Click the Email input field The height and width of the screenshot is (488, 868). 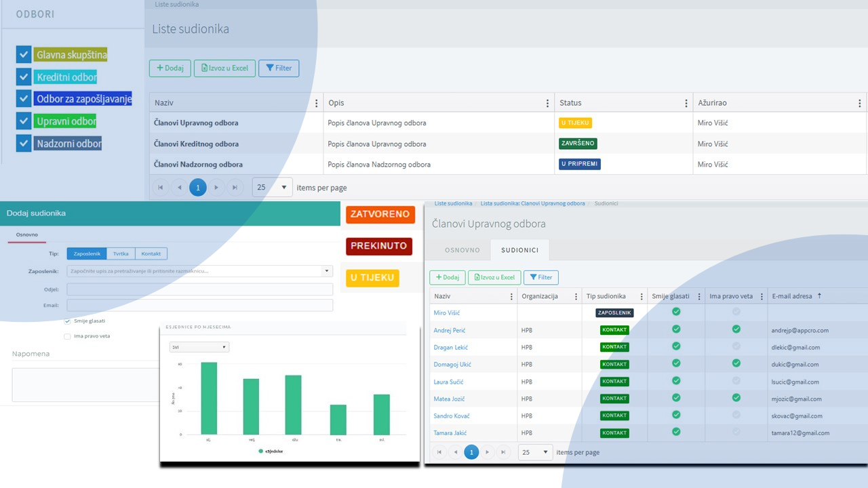pyautogui.click(x=200, y=306)
